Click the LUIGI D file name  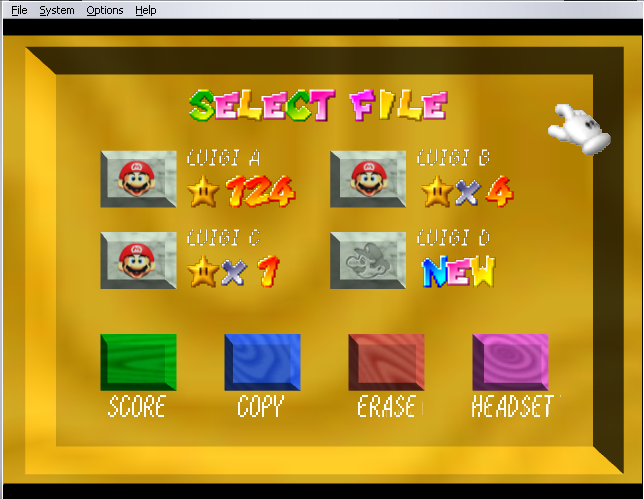(453, 238)
